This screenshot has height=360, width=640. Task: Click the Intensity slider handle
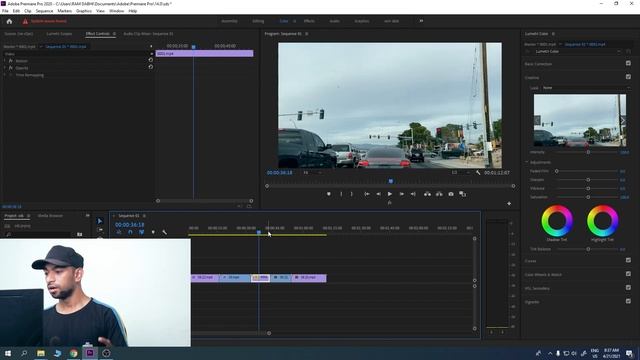588,152
